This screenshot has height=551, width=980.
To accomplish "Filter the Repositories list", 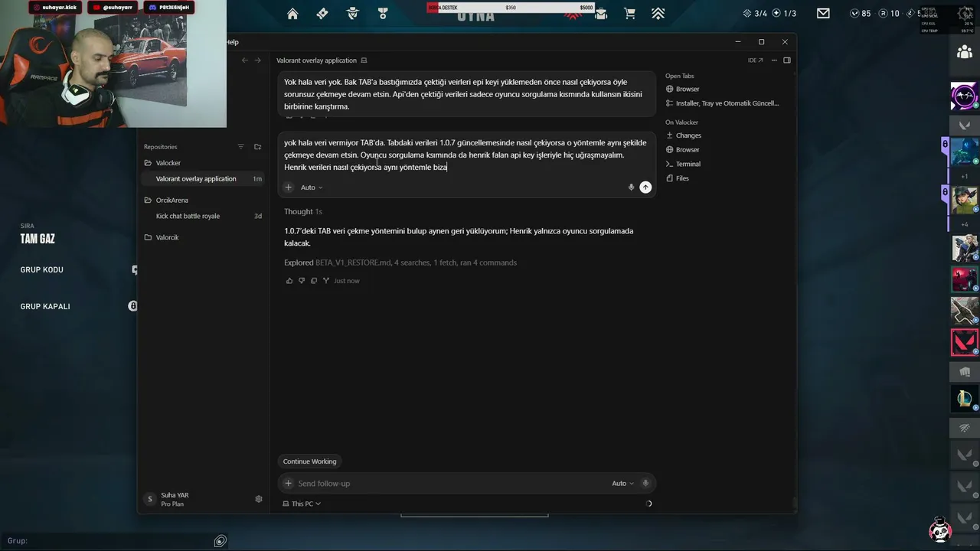I will 240,147.
